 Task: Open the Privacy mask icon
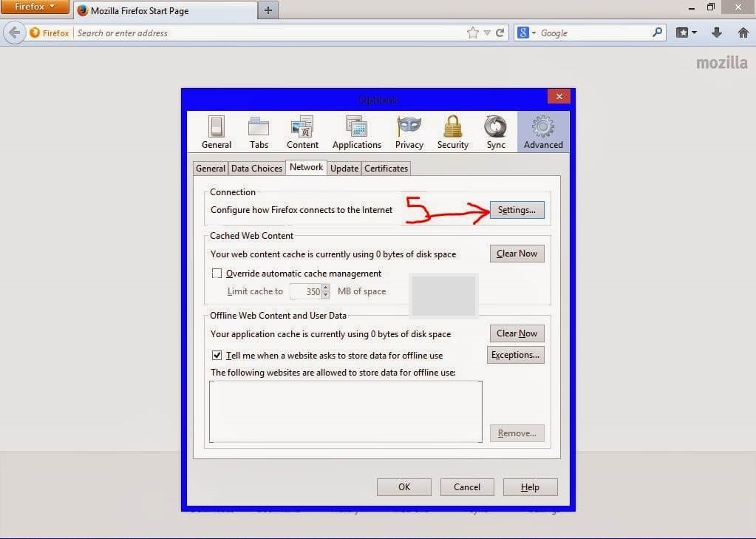click(x=409, y=132)
